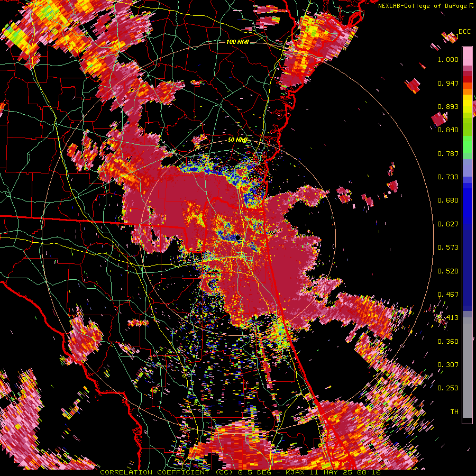The width and height of the screenshot is (476, 476).
Task: Click the 50 NMI range ring label
Action: 238,140
